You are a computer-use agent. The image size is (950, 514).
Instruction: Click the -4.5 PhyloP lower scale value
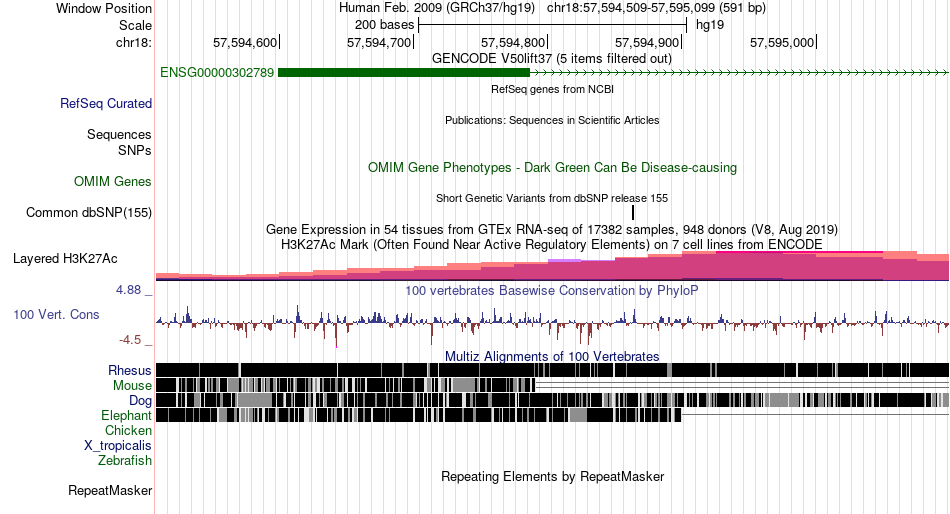pyautogui.click(x=130, y=340)
